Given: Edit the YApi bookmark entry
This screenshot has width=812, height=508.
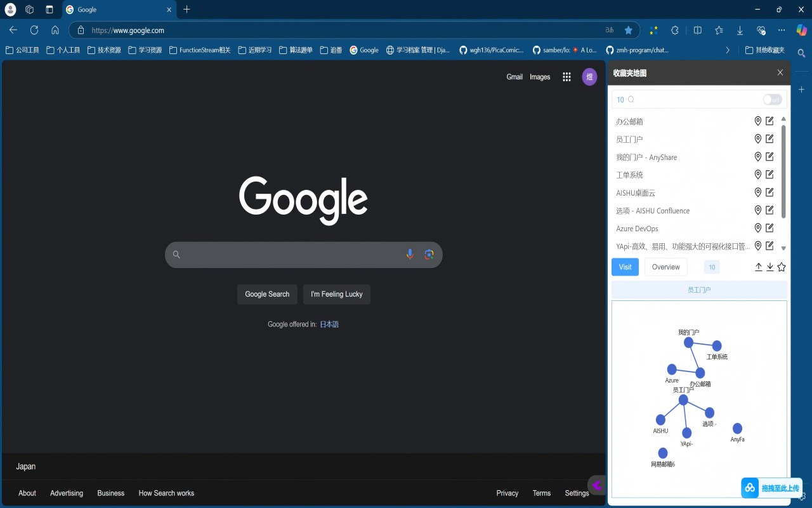Looking at the screenshot, I should point(769,245).
